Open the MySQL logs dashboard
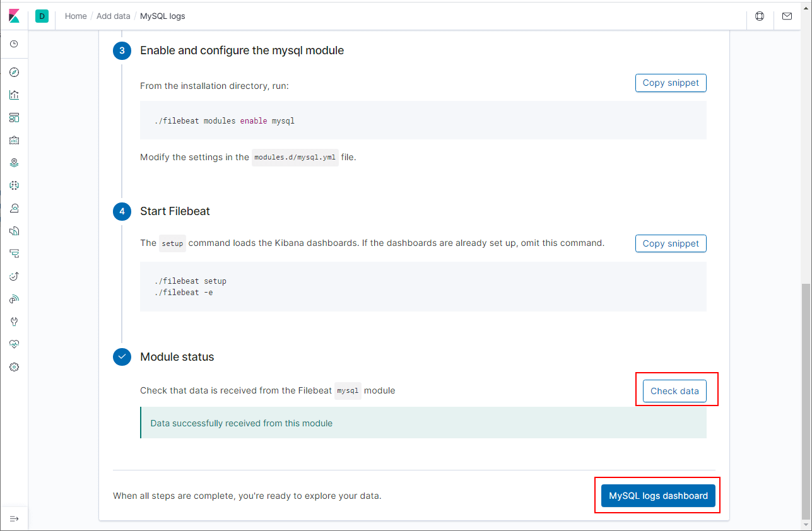The height and width of the screenshot is (531, 812). (x=658, y=496)
